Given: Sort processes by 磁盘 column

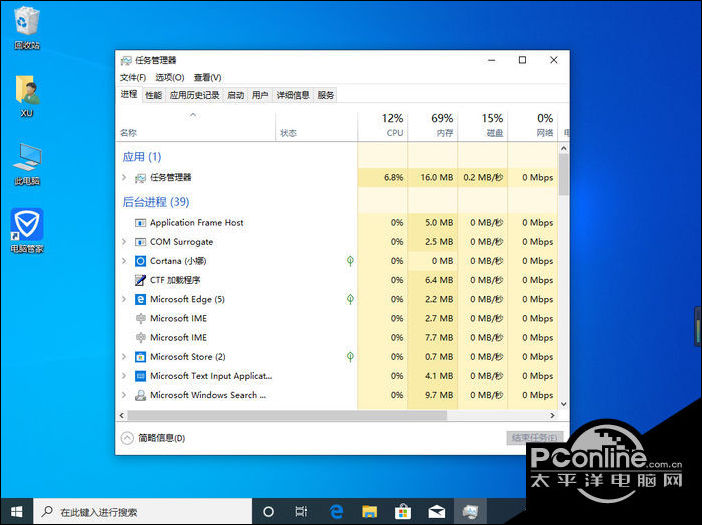Looking at the screenshot, I should click(x=483, y=125).
